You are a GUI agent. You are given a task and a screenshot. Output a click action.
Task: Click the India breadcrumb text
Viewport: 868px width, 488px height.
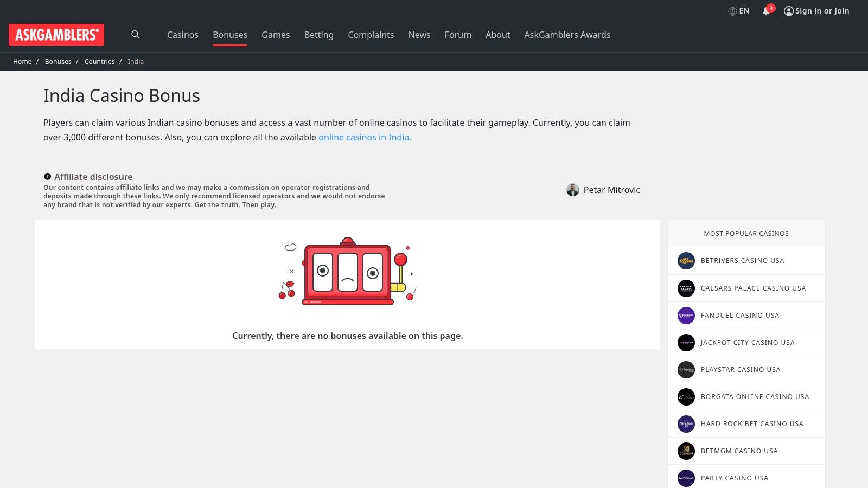(x=136, y=62)
